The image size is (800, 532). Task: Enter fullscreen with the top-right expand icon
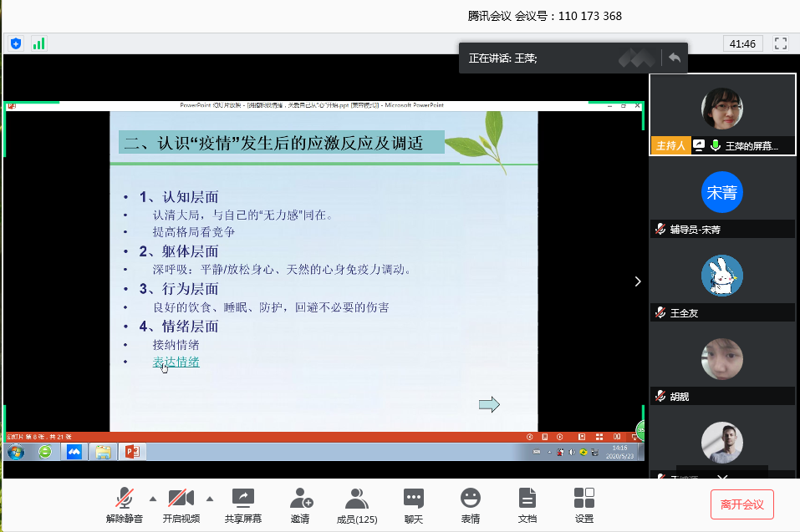pos(781,43)
